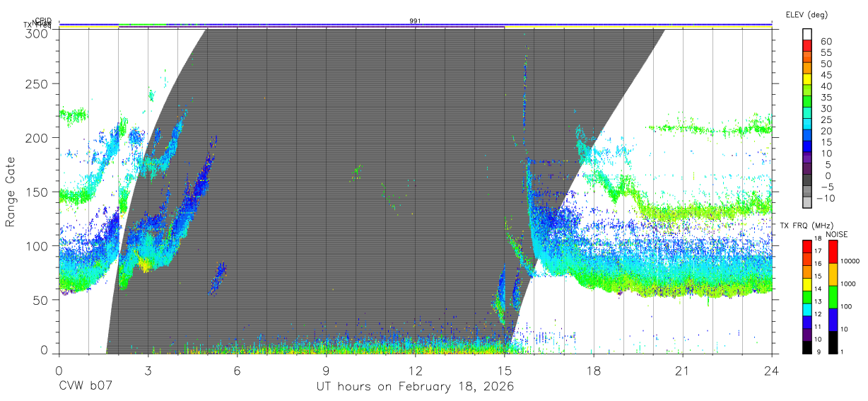Click ELEV scale label "40"
The width and height of the screenshot is (868, 401).
click(x=826, y=86)
